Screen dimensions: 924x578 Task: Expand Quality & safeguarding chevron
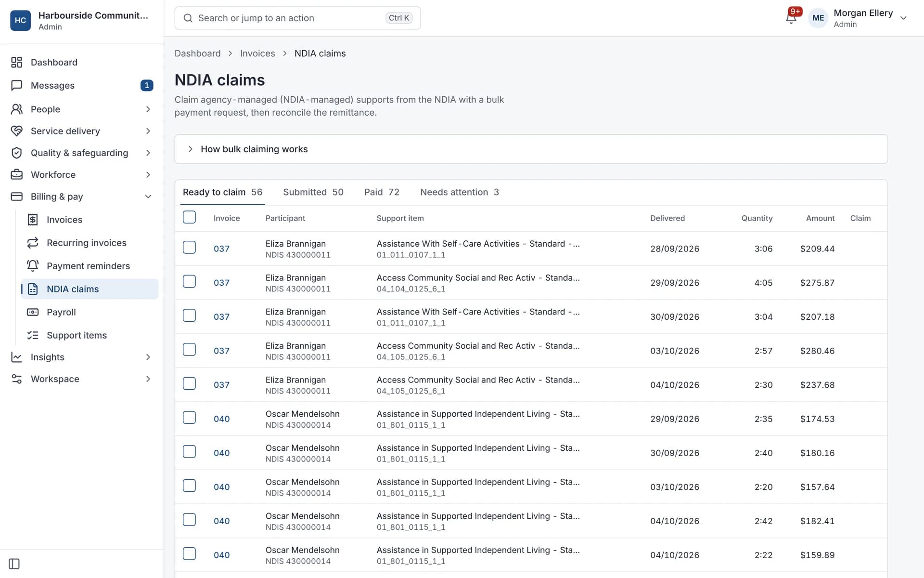[x=148, y=153]
